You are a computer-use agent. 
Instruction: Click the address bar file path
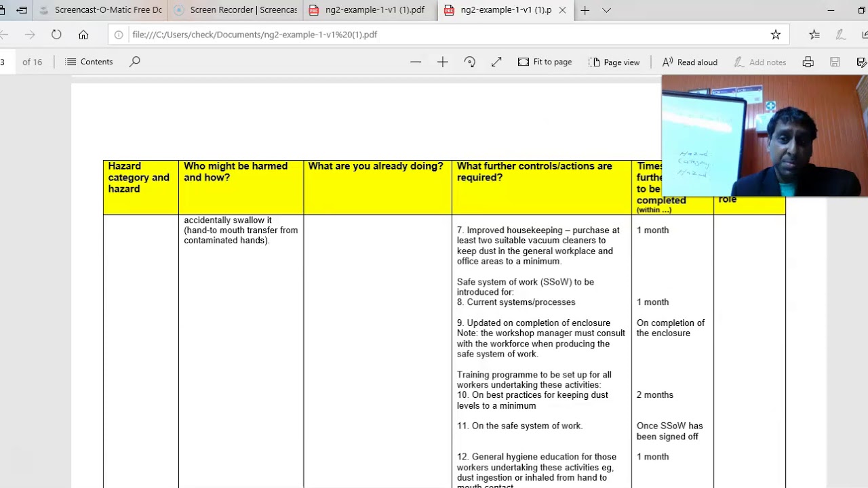click(255, 35)
